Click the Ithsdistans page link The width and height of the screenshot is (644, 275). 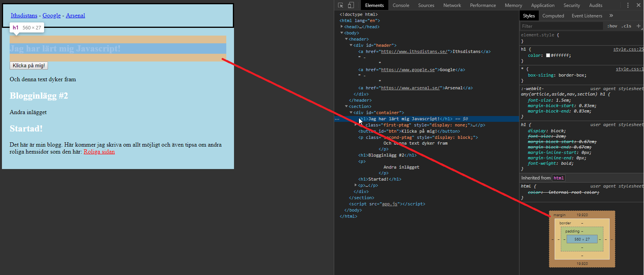pos(24,15)
